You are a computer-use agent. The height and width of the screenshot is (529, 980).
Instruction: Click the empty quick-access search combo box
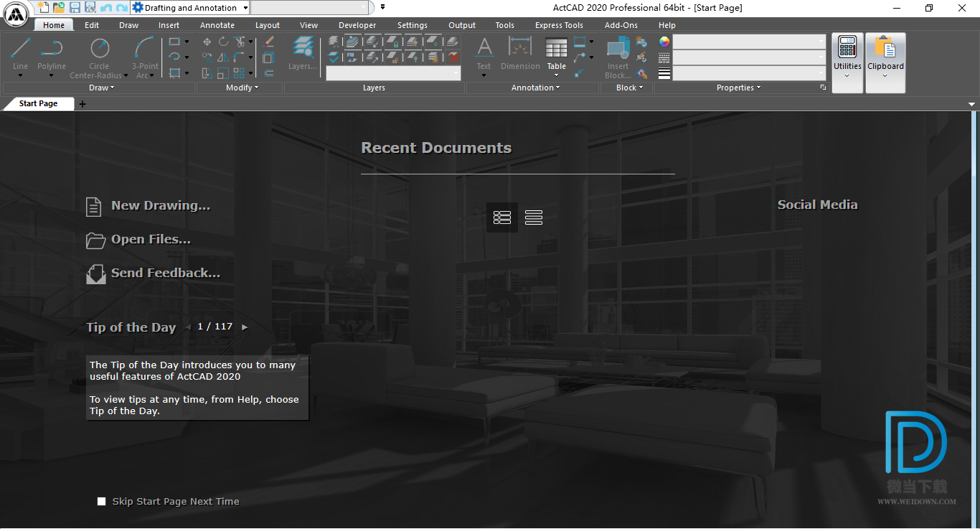[311, 8]
